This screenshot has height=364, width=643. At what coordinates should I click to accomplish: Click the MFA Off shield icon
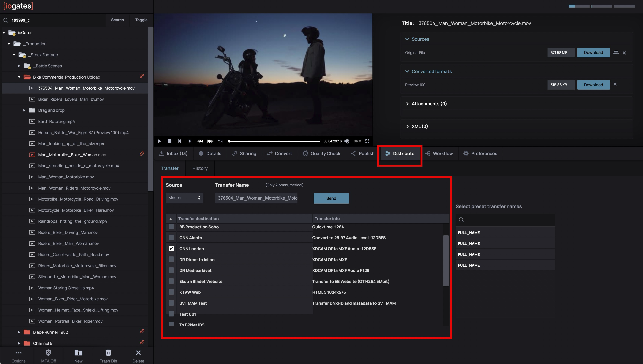pos(48,353)
